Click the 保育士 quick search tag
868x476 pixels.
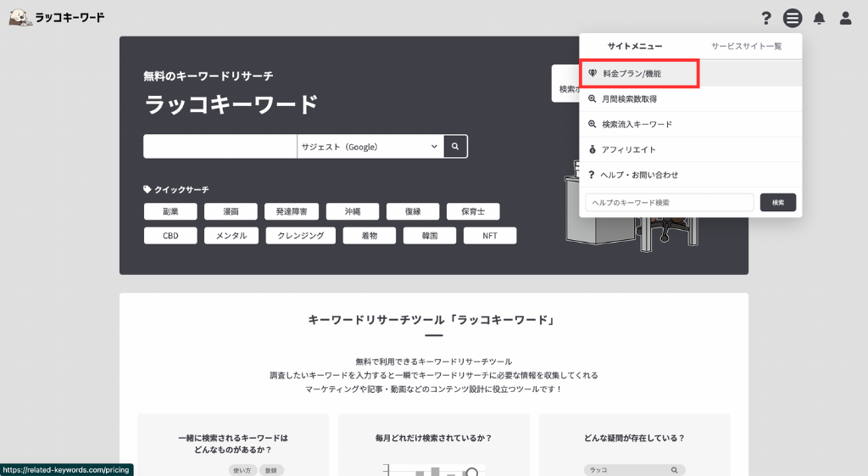pos(473,211)
